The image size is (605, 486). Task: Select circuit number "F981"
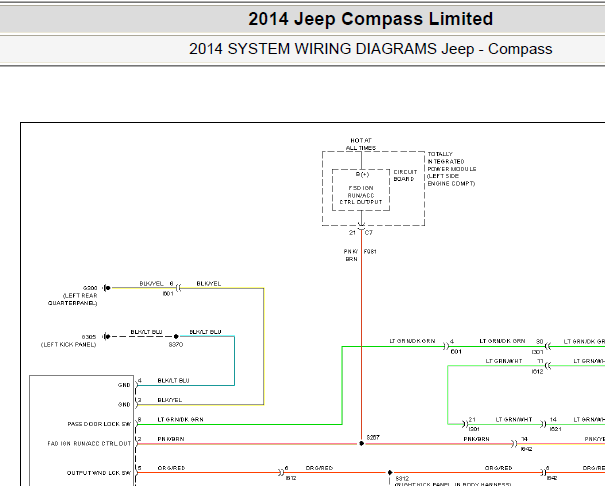point(370,251)
